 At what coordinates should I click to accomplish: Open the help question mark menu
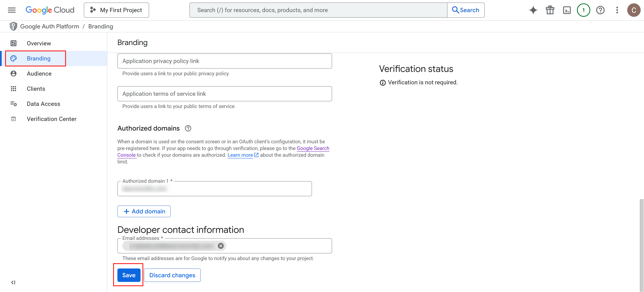point(600,10)
